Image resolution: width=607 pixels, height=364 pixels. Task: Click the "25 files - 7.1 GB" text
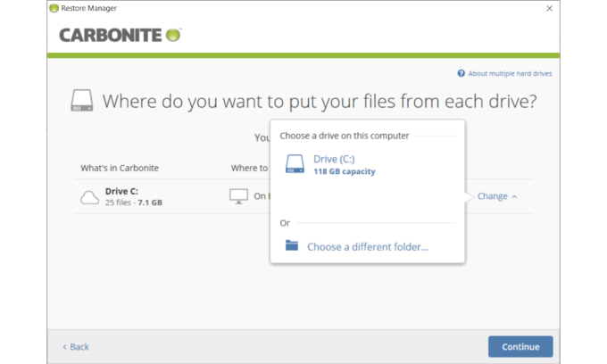point(134,203)
